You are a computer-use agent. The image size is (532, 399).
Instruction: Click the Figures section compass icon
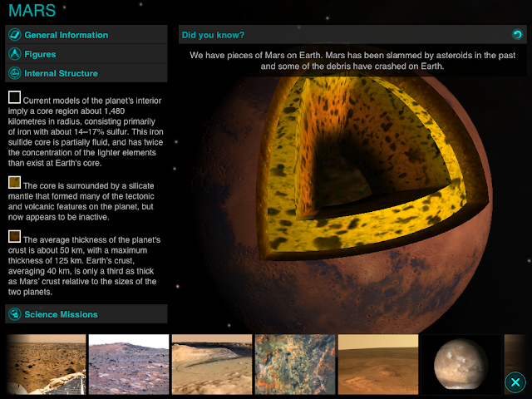click(x=15, y=54)
